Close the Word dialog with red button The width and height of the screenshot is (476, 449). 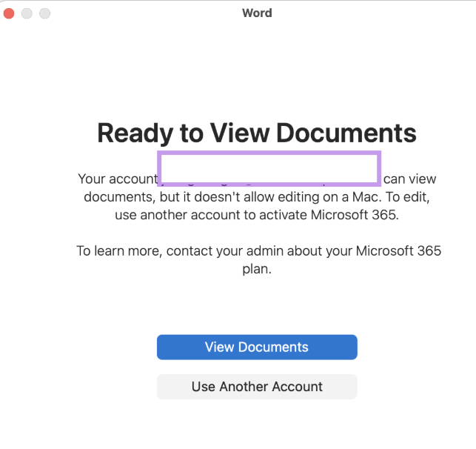point(9,13)
